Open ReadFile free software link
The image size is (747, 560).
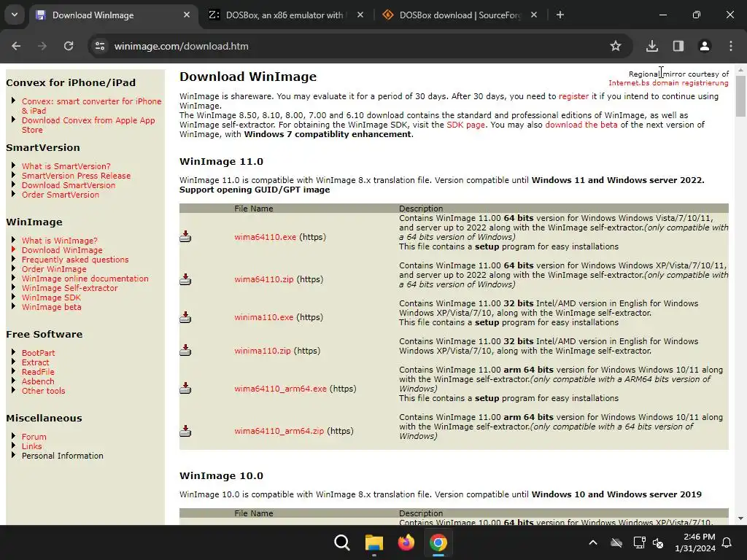(38, 372)
